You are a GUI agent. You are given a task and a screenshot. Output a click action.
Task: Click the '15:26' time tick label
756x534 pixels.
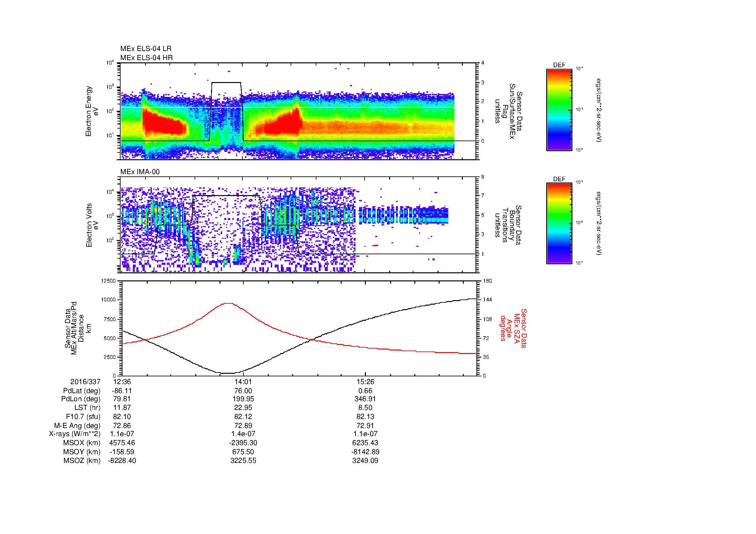coord(365,382)
